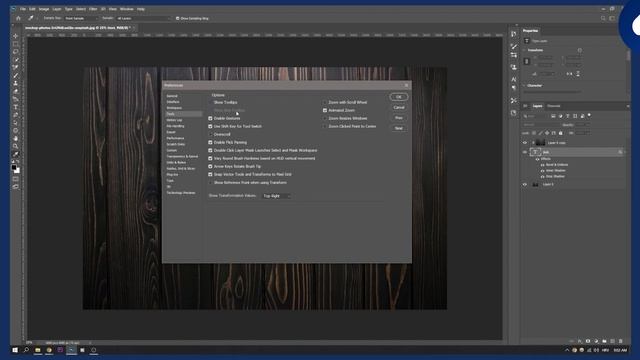Select the Hand tool
Screen dimensions: 640x360
coord(16,138)
